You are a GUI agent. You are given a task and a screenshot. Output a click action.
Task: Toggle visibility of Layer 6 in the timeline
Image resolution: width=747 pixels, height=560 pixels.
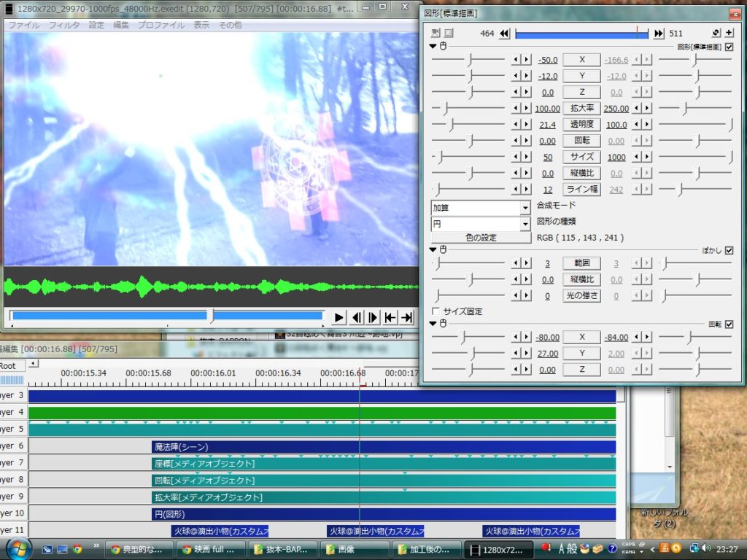point(13,446)
